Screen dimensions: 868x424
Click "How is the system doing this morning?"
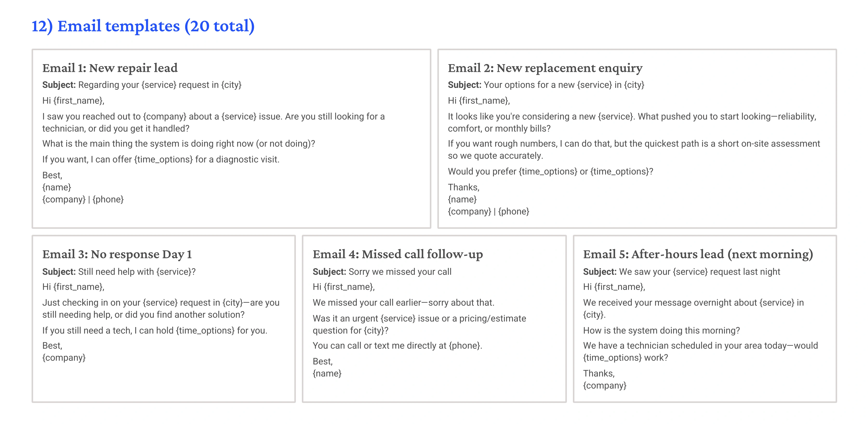tap(661, 331)
